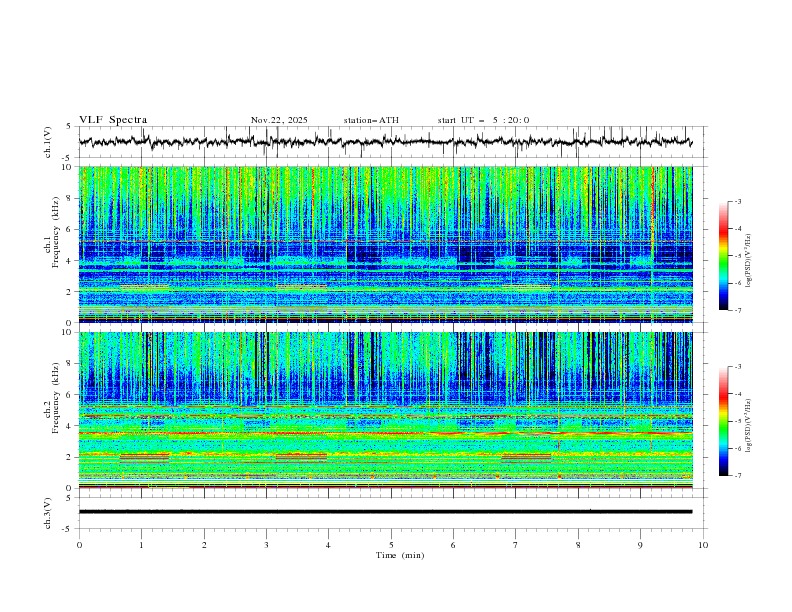Click the "-3" tick on upper colorbar
This screenshot has width=792, height=612.
737,201
